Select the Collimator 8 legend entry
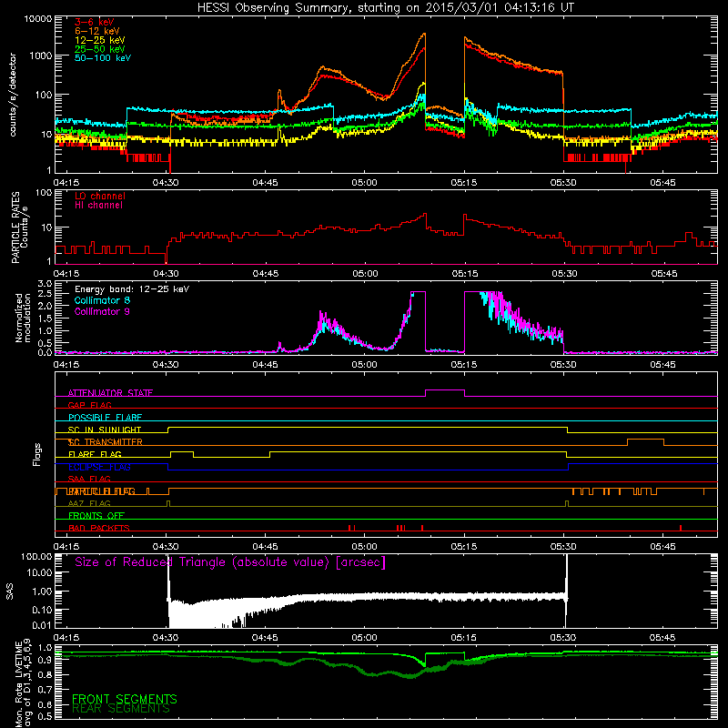This screenshot has width=728, height=728. coord(102,300)
